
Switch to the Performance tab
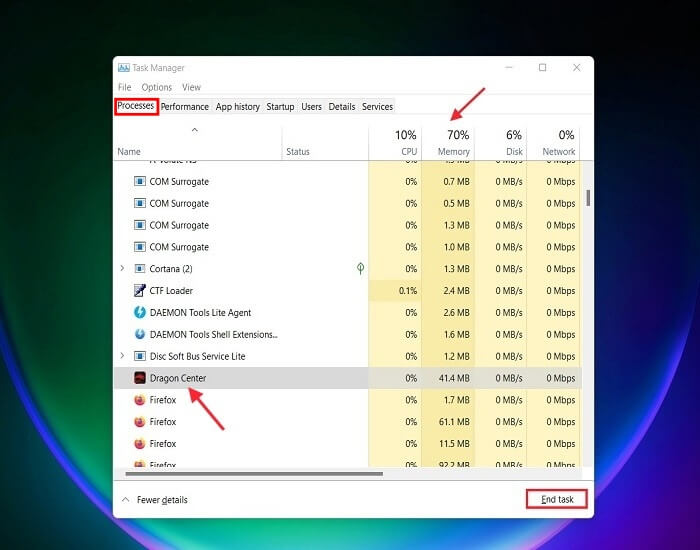(x=185, y=107)
